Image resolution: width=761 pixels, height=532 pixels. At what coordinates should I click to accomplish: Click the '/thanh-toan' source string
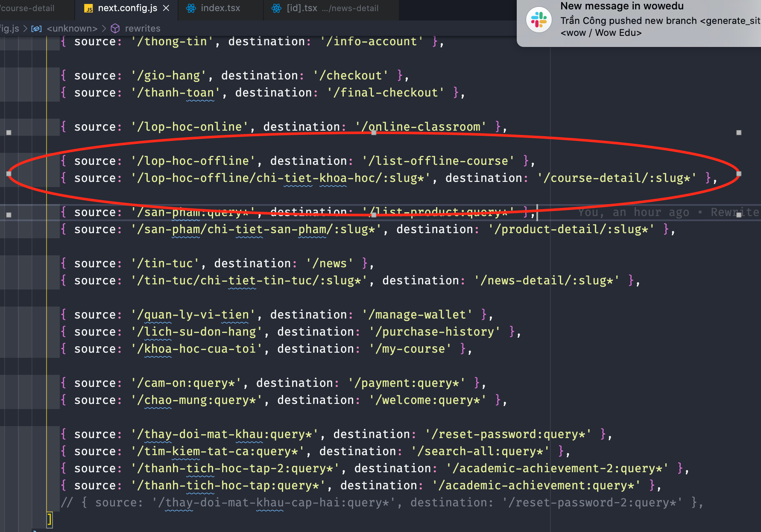coord(176,93)
